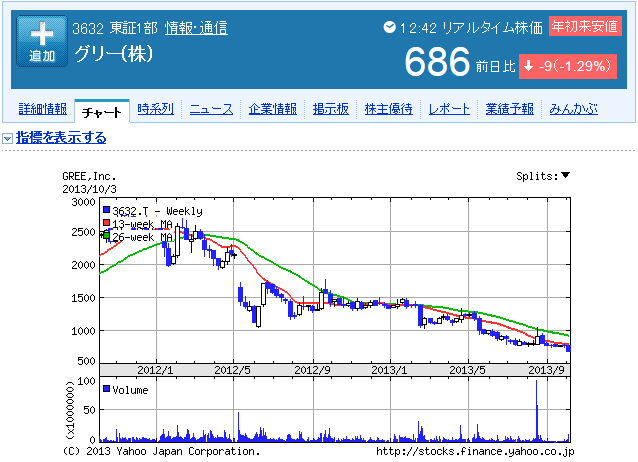Click the clock icon beside 12:42
Image resolution: width=638 pixels, height=462 pixels.
coord(389,27)
